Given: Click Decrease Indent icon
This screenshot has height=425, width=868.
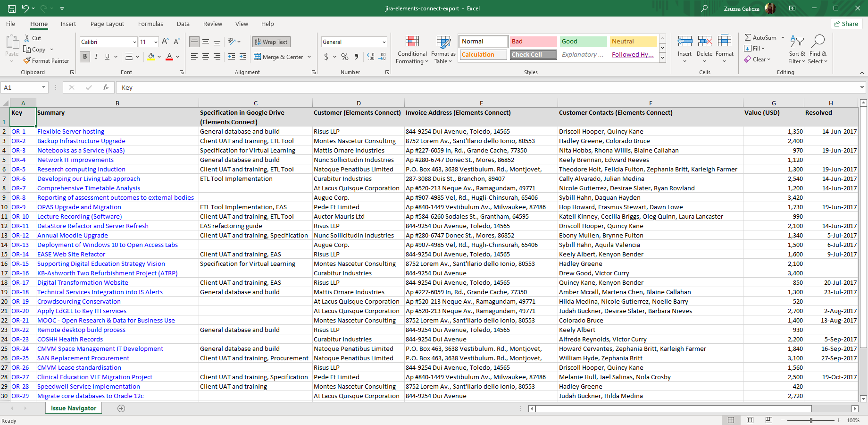Looking at the screenshot, I should coord(232,57).
